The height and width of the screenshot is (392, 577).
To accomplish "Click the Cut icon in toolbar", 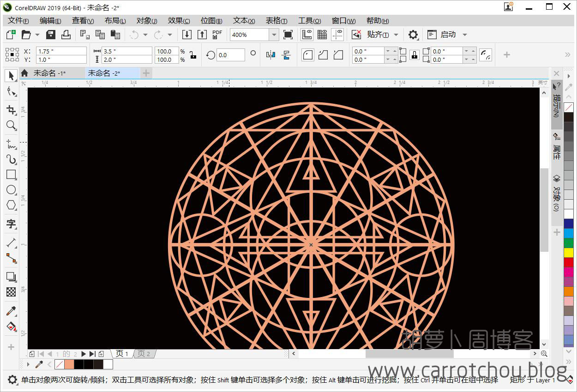I will pyautogui.click(x=85, y=35).
